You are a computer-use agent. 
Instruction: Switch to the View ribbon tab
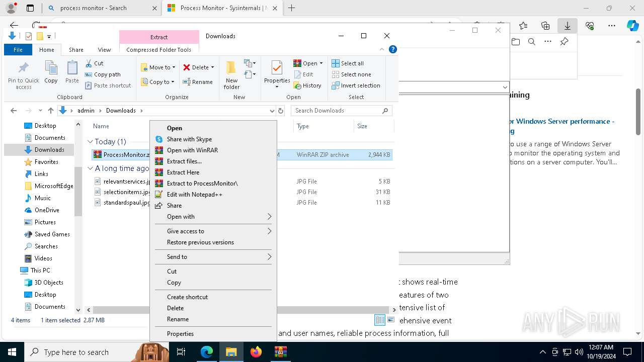pos(104,50)
